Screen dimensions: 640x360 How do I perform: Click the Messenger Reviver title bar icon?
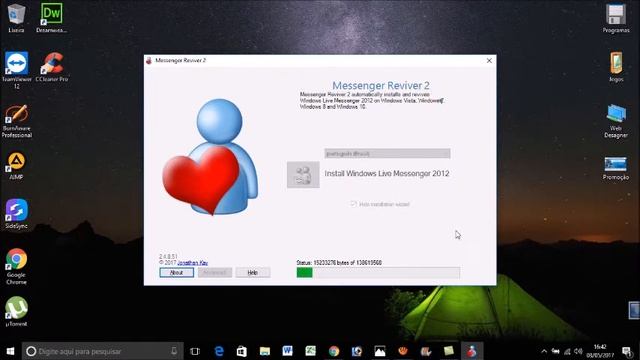coord(149,60)
